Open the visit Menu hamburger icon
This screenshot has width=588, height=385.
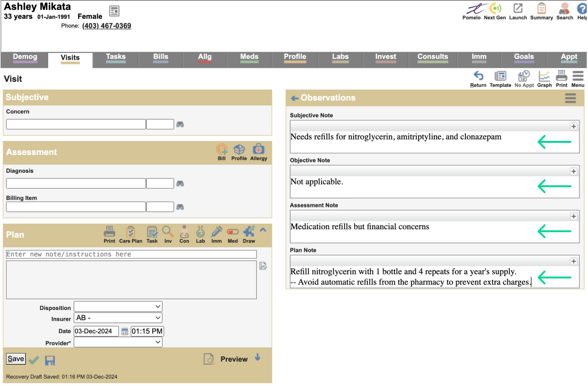tap(578, 79)
